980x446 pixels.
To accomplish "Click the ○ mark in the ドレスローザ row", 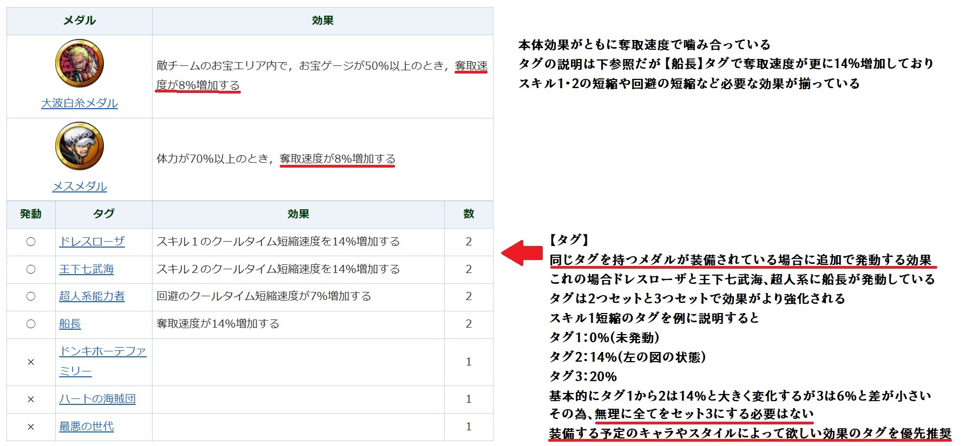I will click(x=31, y=242).
